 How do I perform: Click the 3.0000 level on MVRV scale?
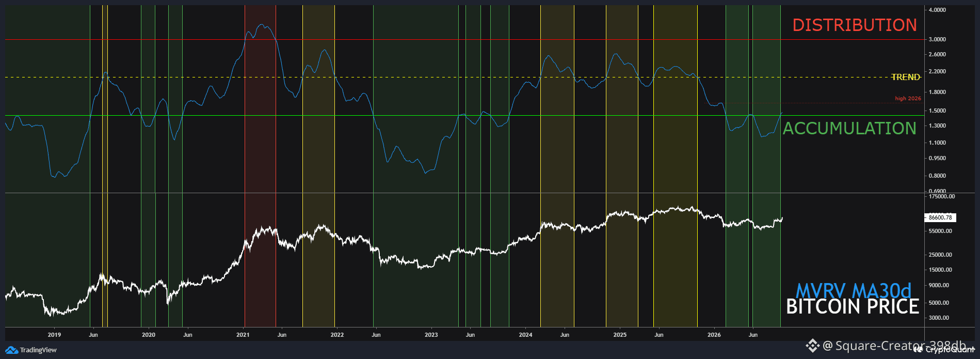point(937,39)
